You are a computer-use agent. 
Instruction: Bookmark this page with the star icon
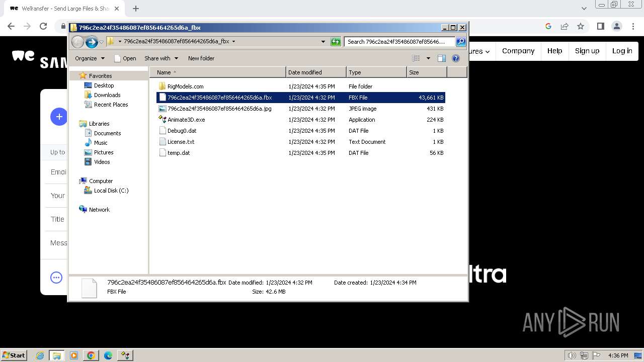pos(581,27)
